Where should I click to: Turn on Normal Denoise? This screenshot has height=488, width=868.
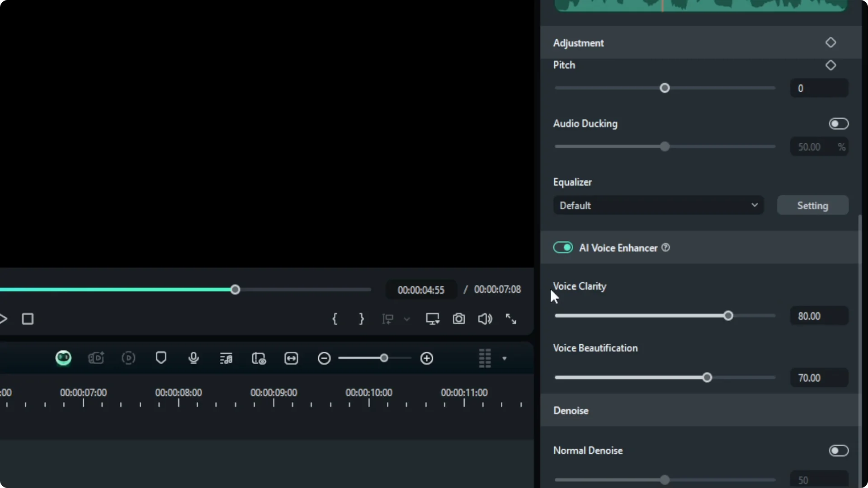839,450
